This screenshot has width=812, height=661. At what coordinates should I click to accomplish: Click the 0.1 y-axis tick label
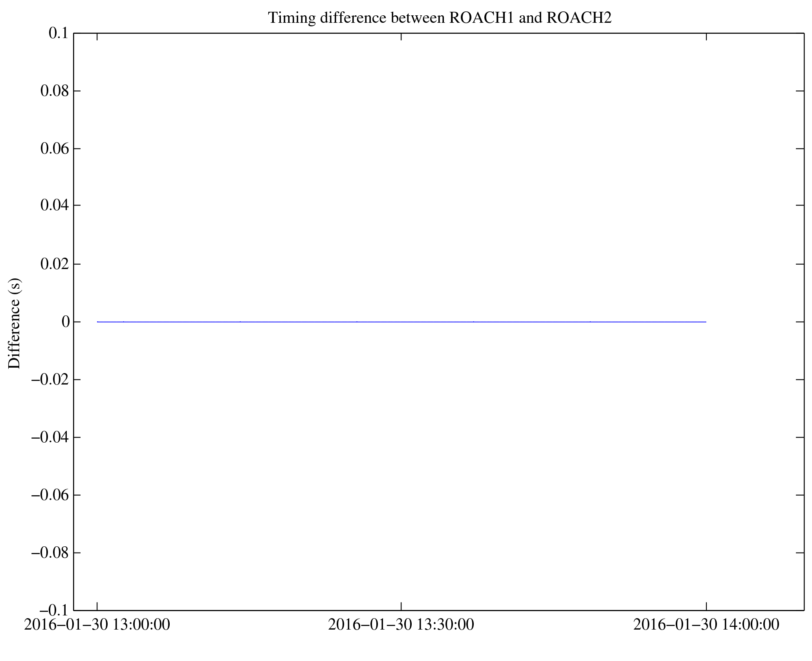tap(59, 33)
